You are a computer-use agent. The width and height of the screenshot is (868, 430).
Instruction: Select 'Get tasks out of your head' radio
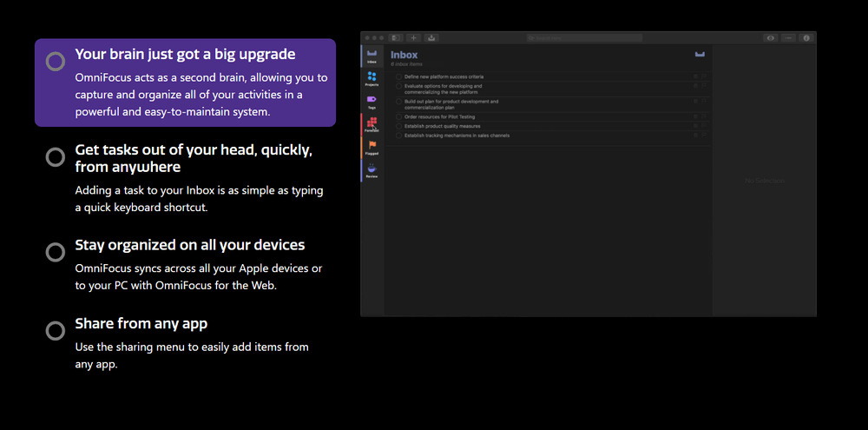[x=56, y=157]
